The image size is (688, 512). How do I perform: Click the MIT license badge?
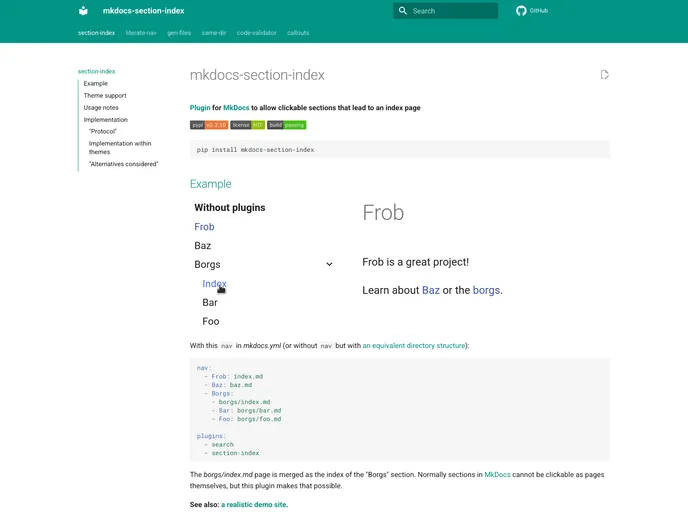(247, 125)
